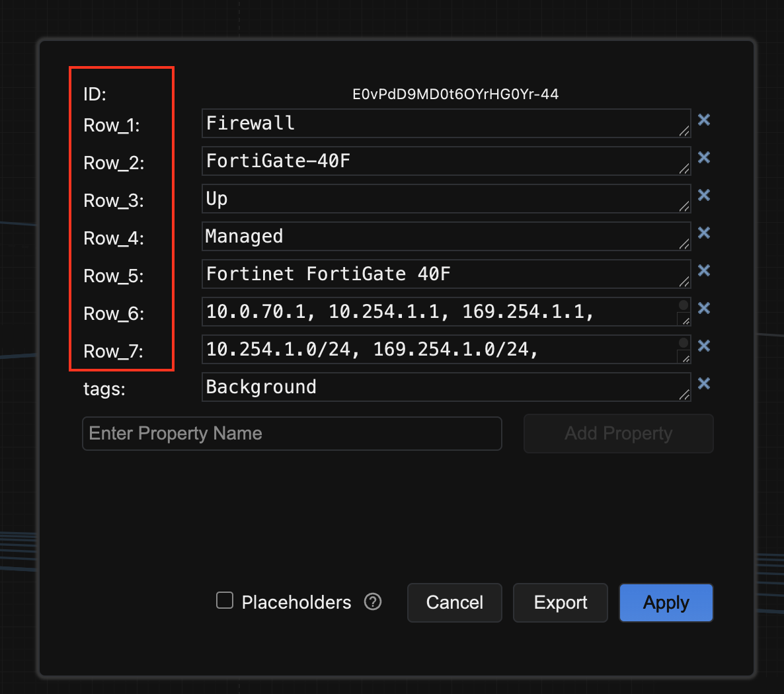
Task: Click the X icon beside the Row_3 field
Action: point(704,195)
